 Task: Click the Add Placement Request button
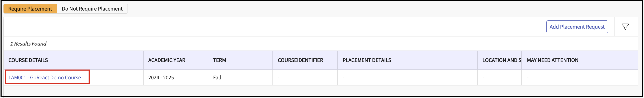tap(577, 27)
